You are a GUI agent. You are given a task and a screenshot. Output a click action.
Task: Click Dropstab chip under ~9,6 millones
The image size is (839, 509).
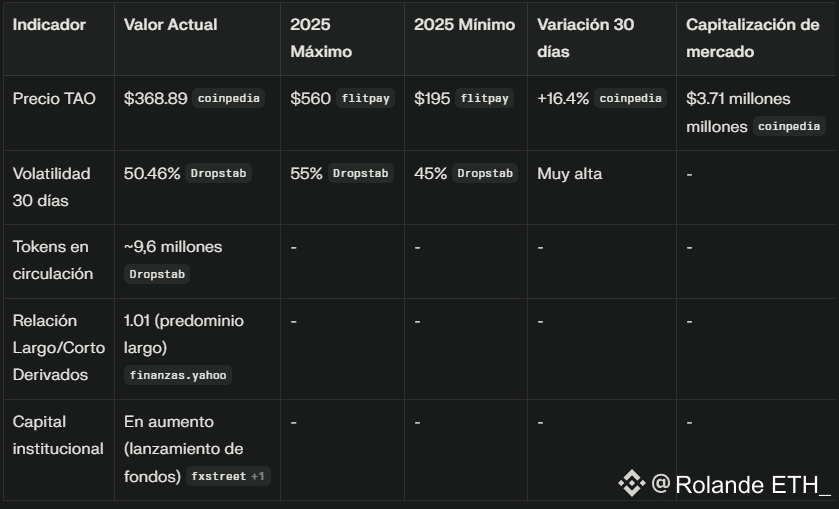pos(158,274)
